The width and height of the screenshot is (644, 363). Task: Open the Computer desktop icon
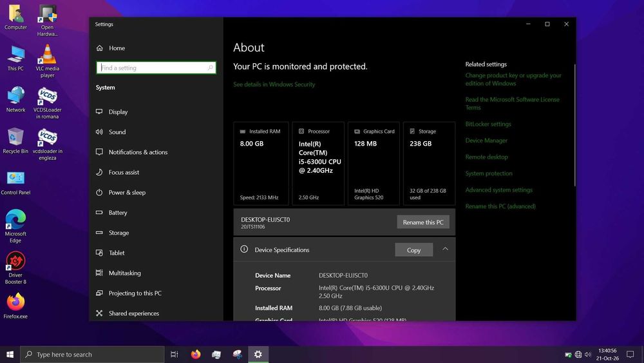pos(15,17)
